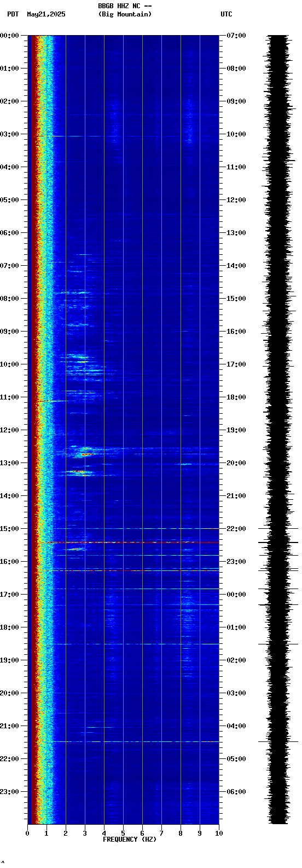Click the 20:00 UTC time label
The width and height of the screenshot is (302, 868).
236,463
